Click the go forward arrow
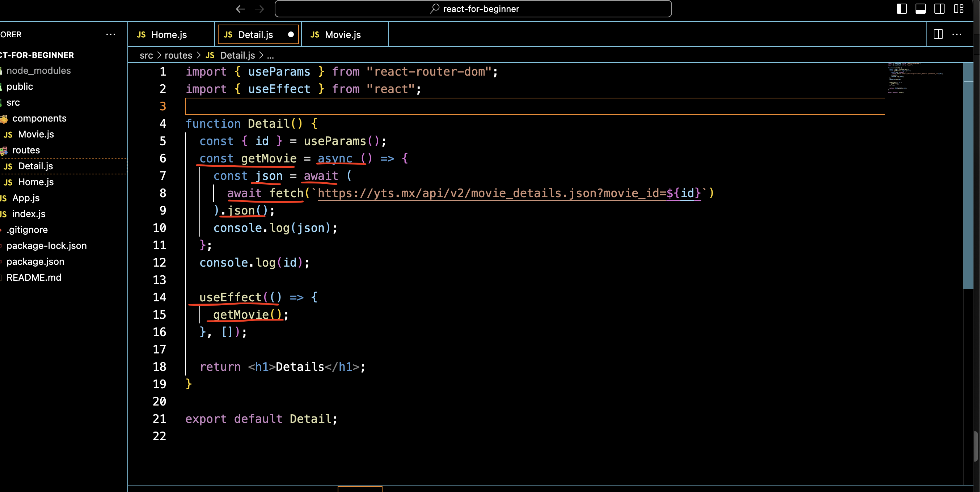 coord(259,9)
